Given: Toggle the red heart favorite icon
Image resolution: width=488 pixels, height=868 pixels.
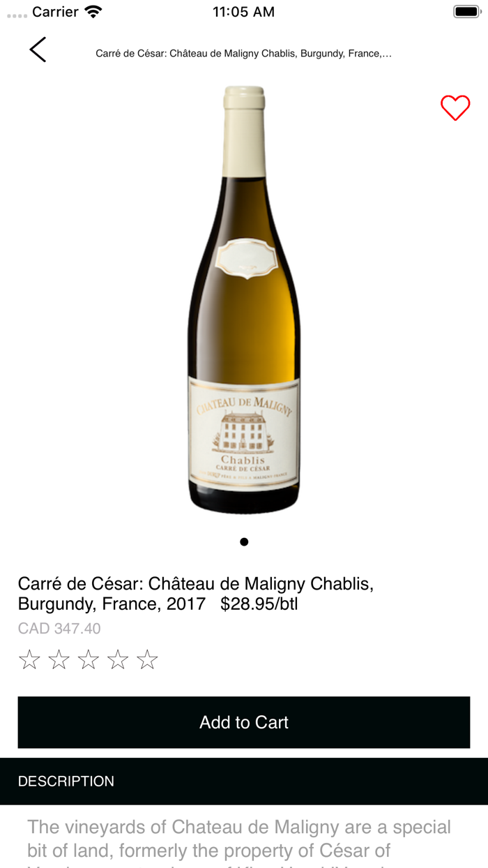Looking at the screenshot, I should pos(455,108).
